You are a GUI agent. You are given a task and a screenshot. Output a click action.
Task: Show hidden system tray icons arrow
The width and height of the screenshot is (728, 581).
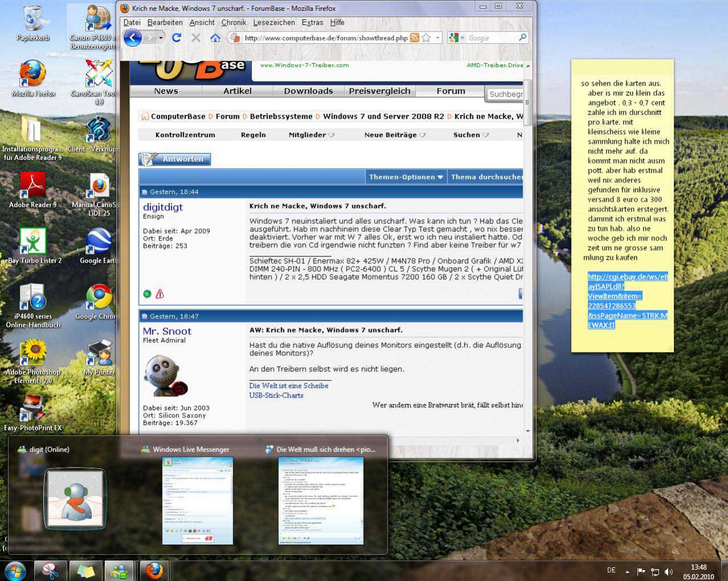point(627,571)
